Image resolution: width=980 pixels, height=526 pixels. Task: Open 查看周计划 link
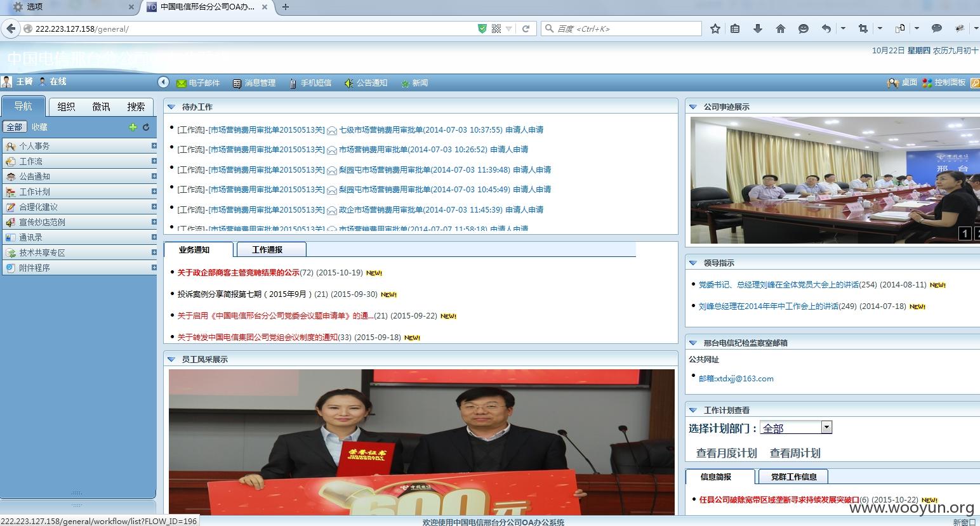point(795,453)
